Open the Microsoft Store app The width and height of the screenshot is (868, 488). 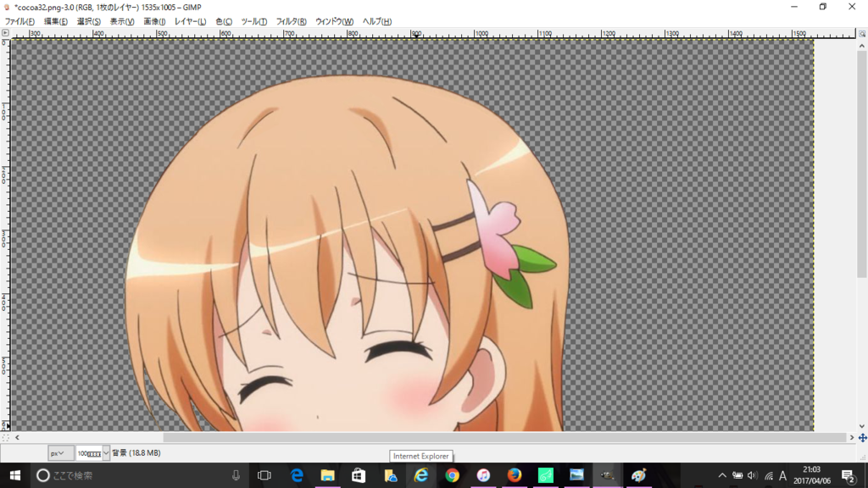pyautogui.click(x=357, y=475)
